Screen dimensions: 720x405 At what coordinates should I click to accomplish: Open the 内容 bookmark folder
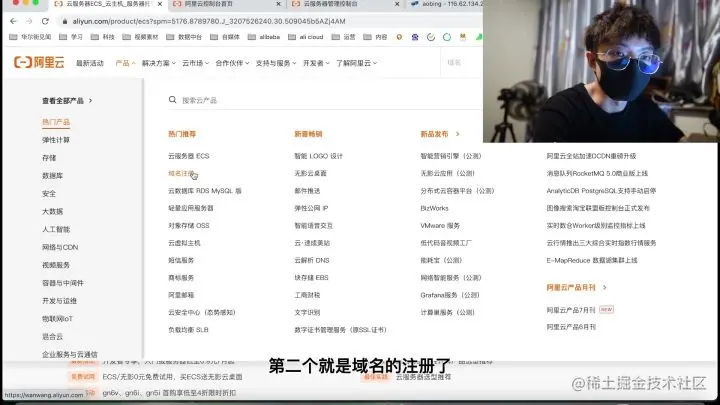point(376,37)
